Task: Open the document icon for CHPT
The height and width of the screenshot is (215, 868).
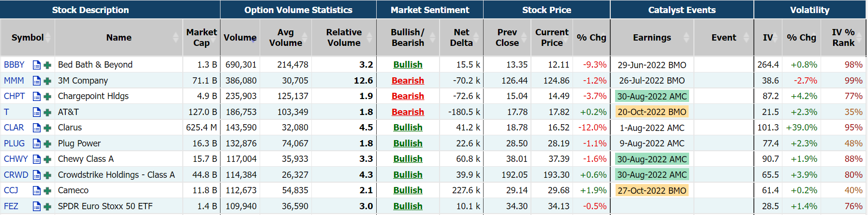Action: pos(36,96)
